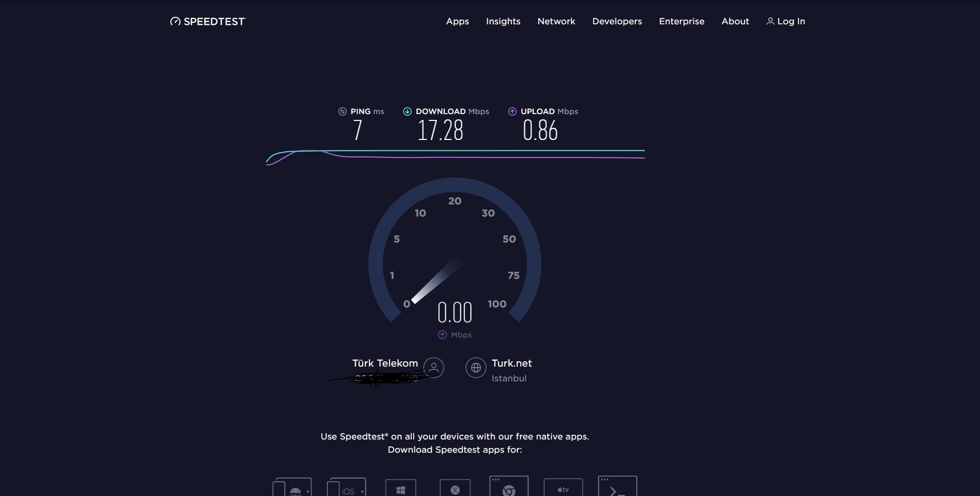Click the Türk Telekom provider name

click(x=385, y=363)
